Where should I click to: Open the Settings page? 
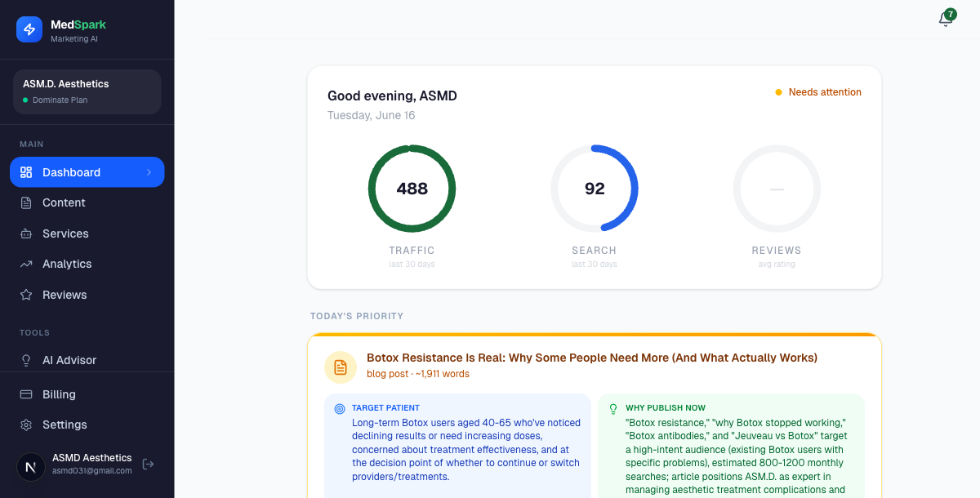point(87,425)
